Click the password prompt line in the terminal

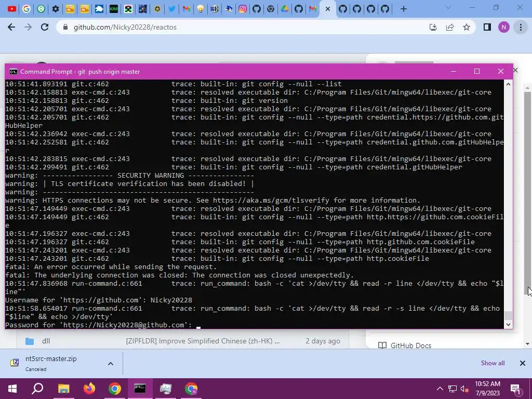coord(99,325)
